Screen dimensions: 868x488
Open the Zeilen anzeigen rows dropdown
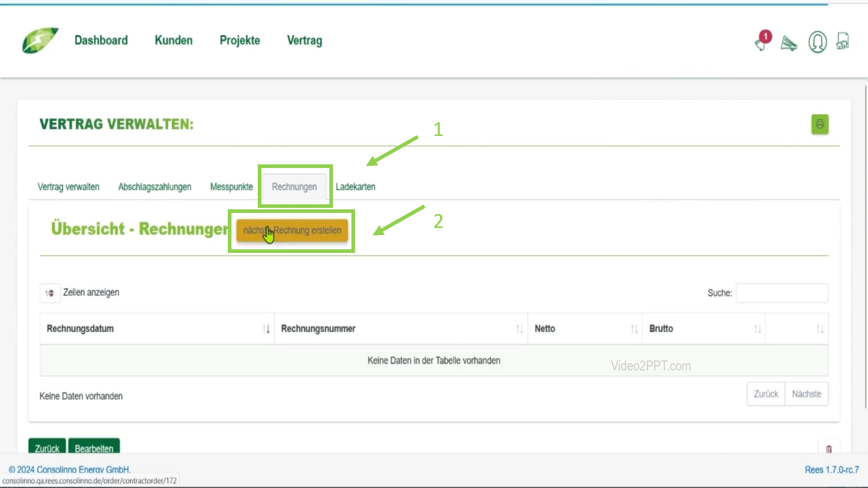50,293
